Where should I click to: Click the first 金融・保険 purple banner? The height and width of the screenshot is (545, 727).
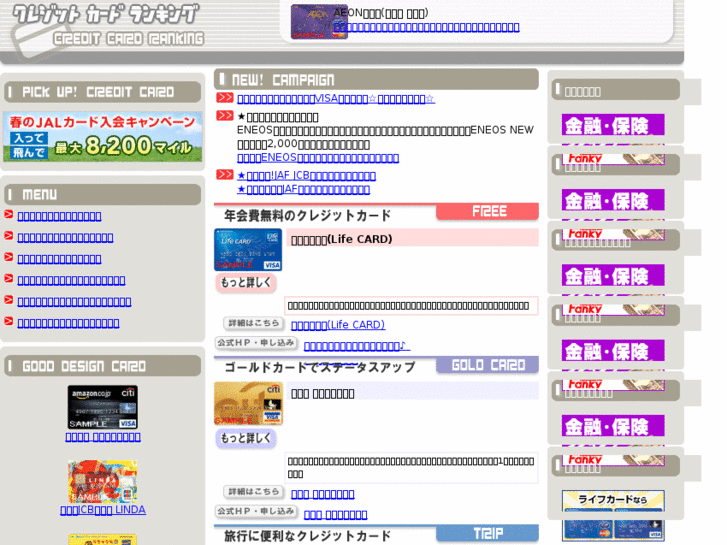click(x=613, y=125)
